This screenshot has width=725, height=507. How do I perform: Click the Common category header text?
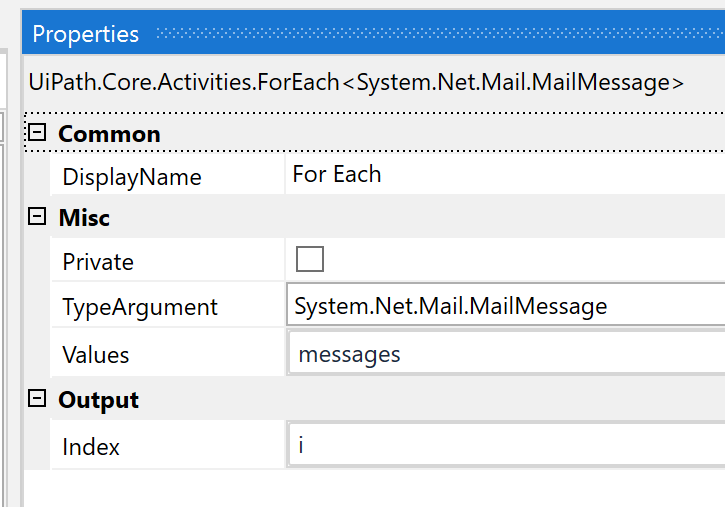pyautogui.click(x=109, y=134)
